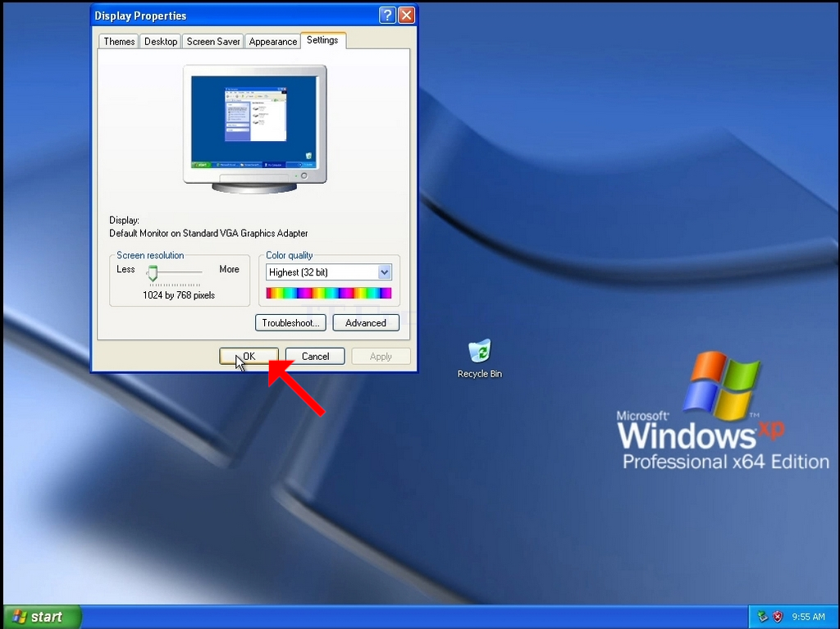Select the Settings tab
The height and width of the screenshot is (629, 840).
pyautogui.click(x=322, y=40)
